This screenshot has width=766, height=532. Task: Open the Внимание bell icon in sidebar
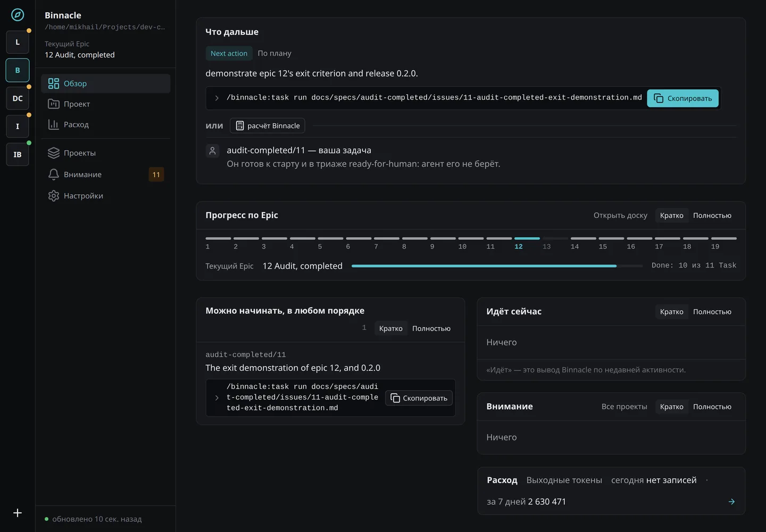[54, 174]
